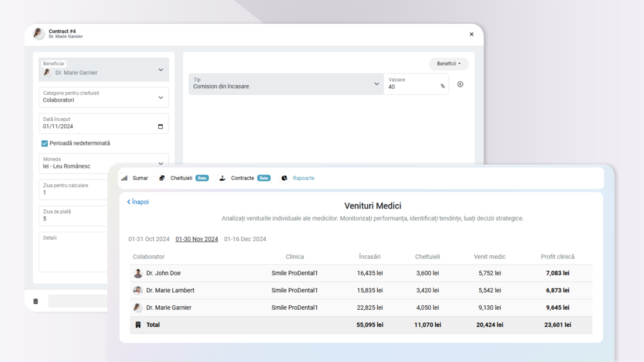
Task: Open the Beneficii dropdown button
Action: (448, 64)
